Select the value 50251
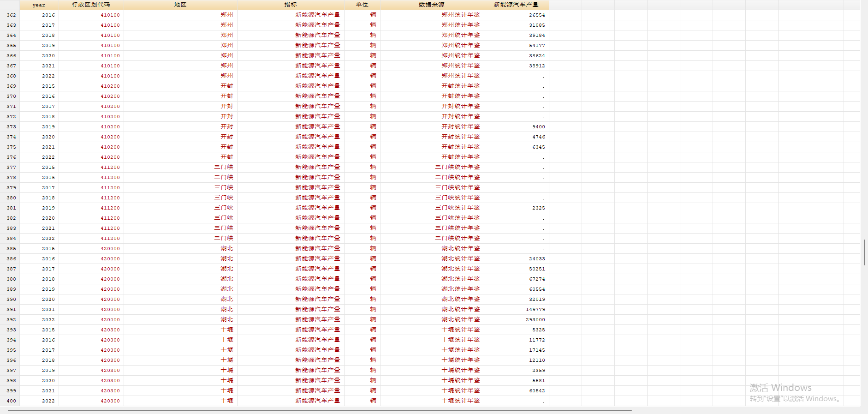The image size is (868, 414). [x=537, y=269]
